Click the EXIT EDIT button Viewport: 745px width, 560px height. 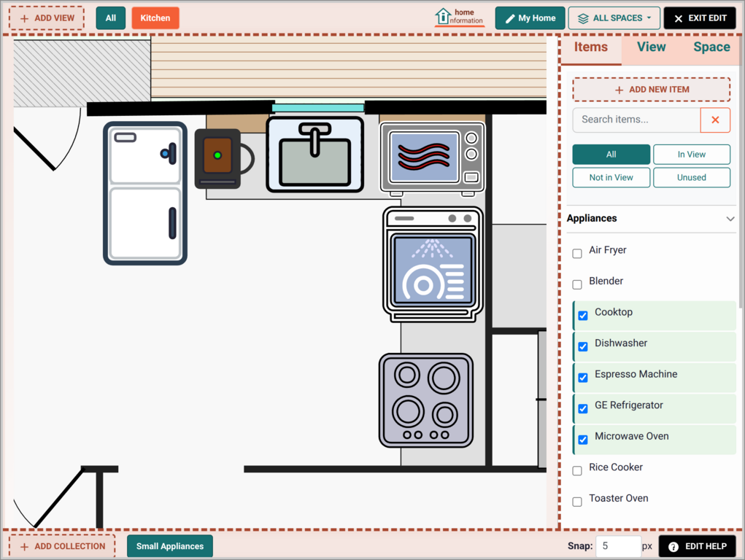tap(700, 18)
